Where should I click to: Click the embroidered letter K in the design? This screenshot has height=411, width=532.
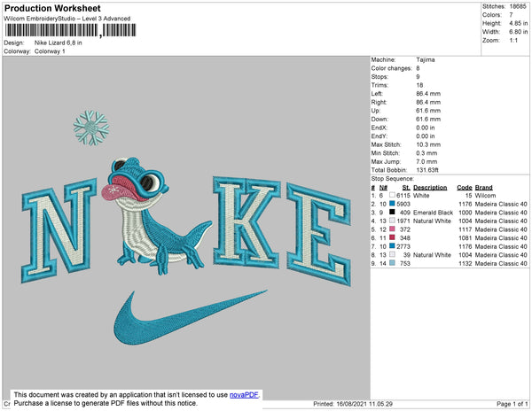point(246,222)
